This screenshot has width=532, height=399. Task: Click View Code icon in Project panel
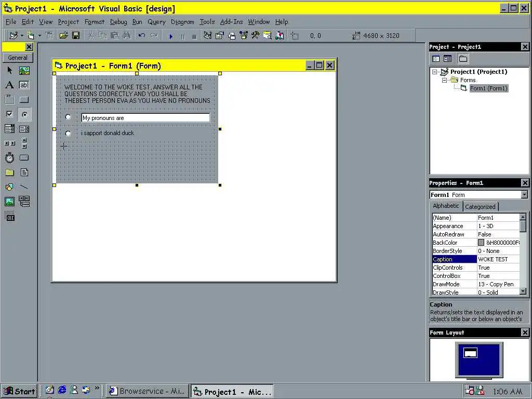pyautogui.click(x=436, y=59)
